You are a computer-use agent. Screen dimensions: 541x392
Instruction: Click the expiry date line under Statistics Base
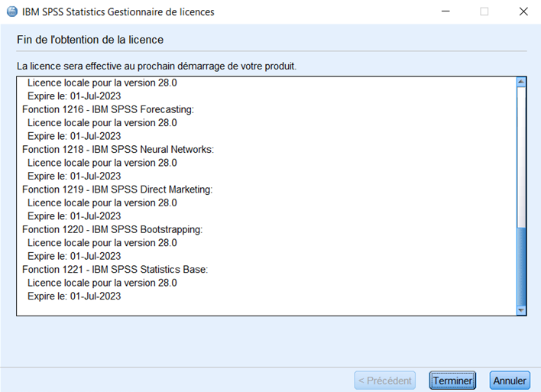(x=74, y=296)
